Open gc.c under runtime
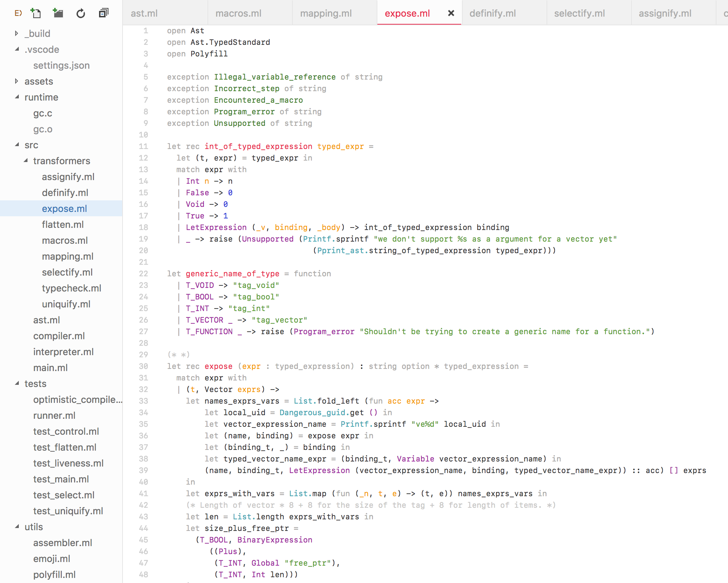The width and height of the screenshot is (728, 583). [43, 113]
